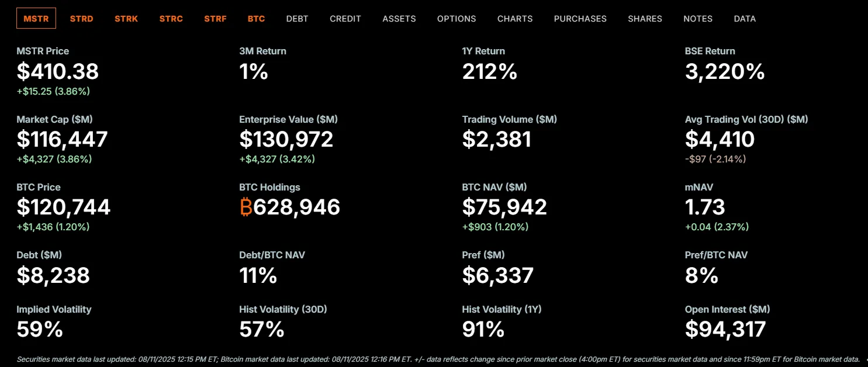Open the DEBT tab

point(298,19)
